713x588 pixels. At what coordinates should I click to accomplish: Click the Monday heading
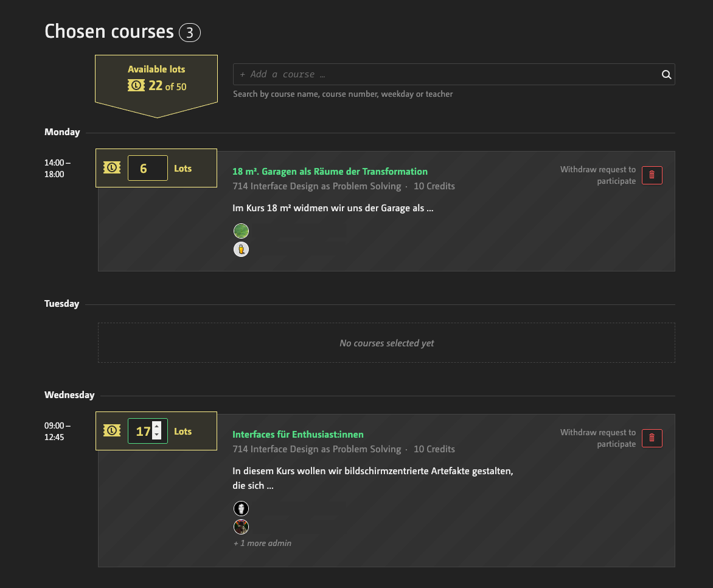click(x=62, y=132)
